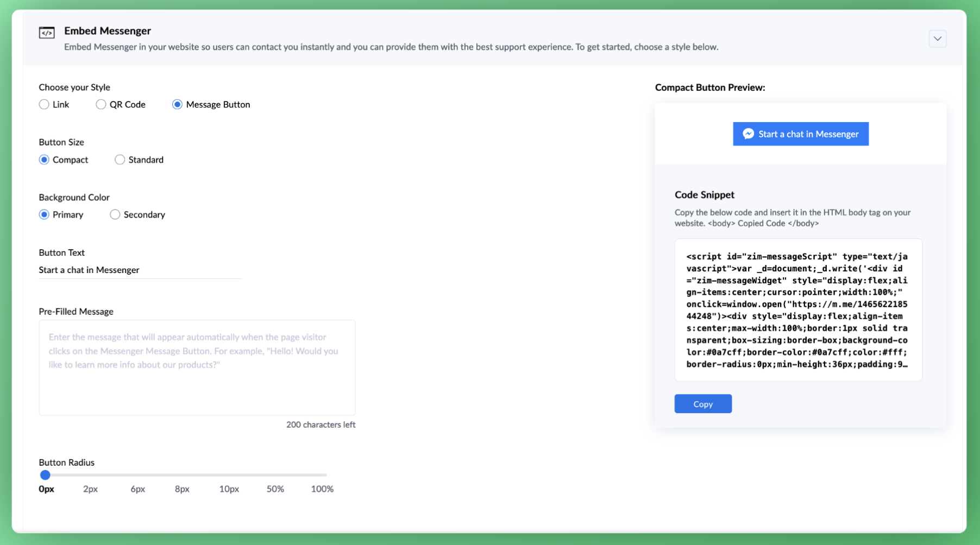The image size is (980, 545).
Task: Set button radius to 100%
Action: 322,489
